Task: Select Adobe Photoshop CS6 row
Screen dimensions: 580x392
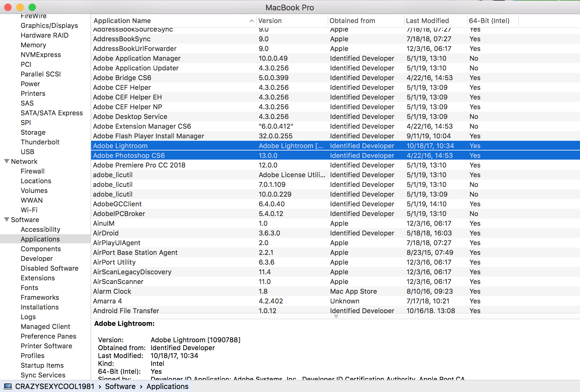Action: [336, 155]
